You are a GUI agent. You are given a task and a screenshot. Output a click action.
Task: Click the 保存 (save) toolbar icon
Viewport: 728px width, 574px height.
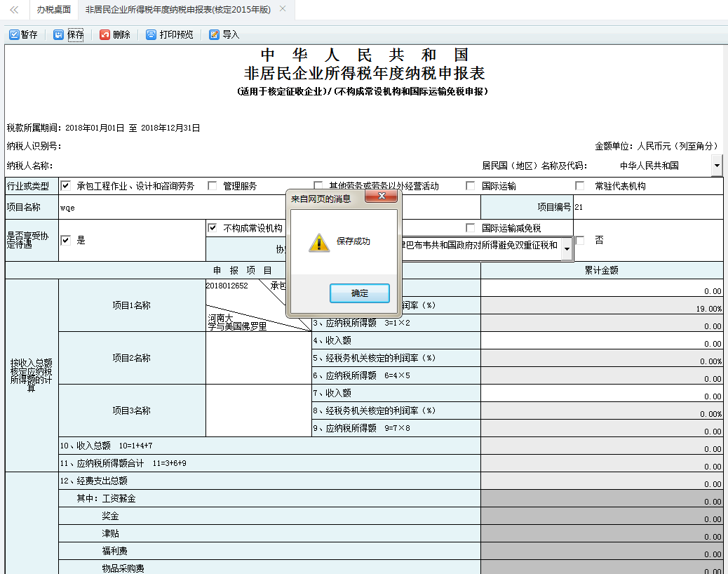(59, 34)
